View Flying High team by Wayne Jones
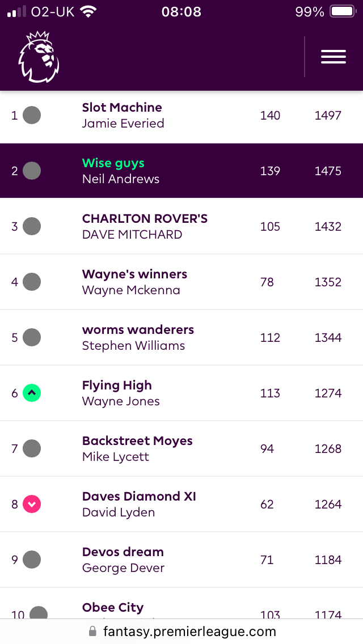 coord(117,385)
